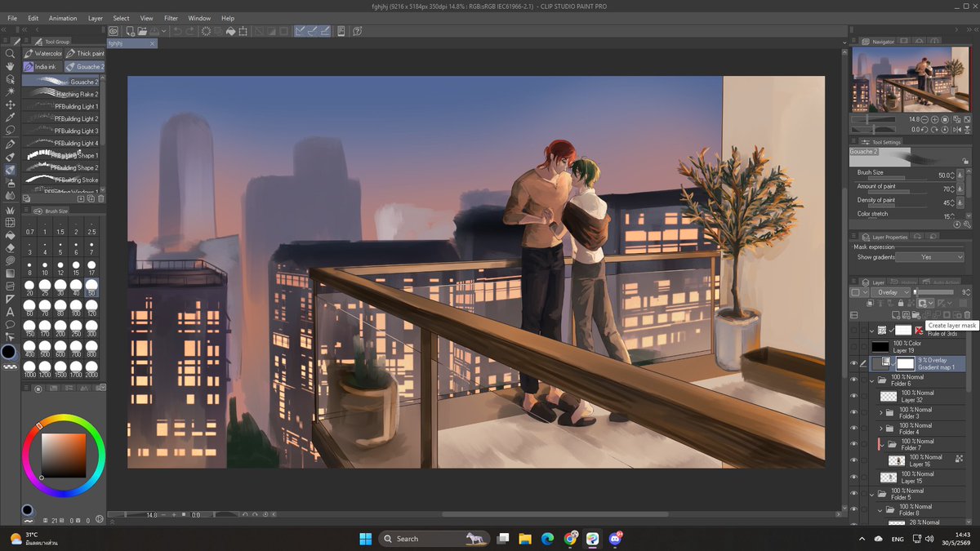
Task: Collapse Folder 8 in layer list
Action: [880, 509]
